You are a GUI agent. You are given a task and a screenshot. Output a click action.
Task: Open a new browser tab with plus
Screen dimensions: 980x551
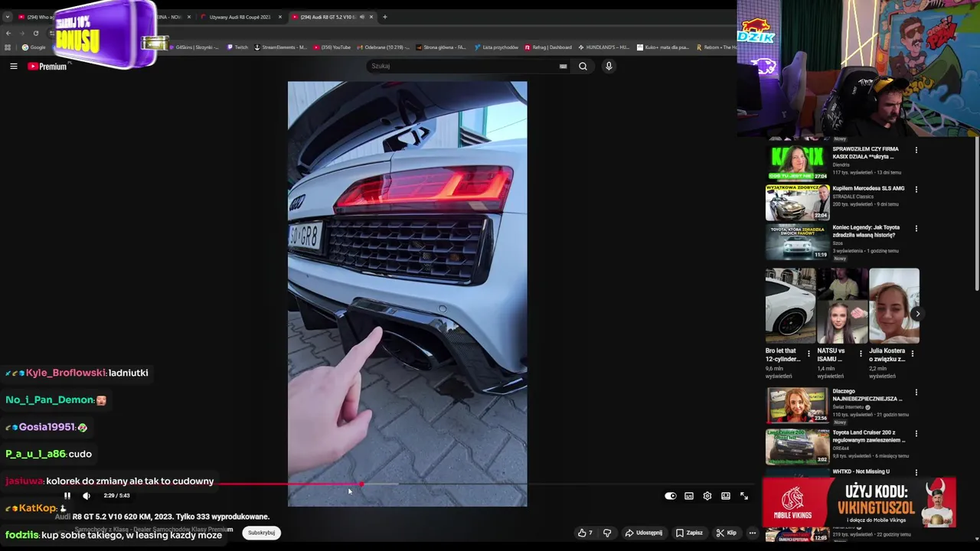pos(385,17)
